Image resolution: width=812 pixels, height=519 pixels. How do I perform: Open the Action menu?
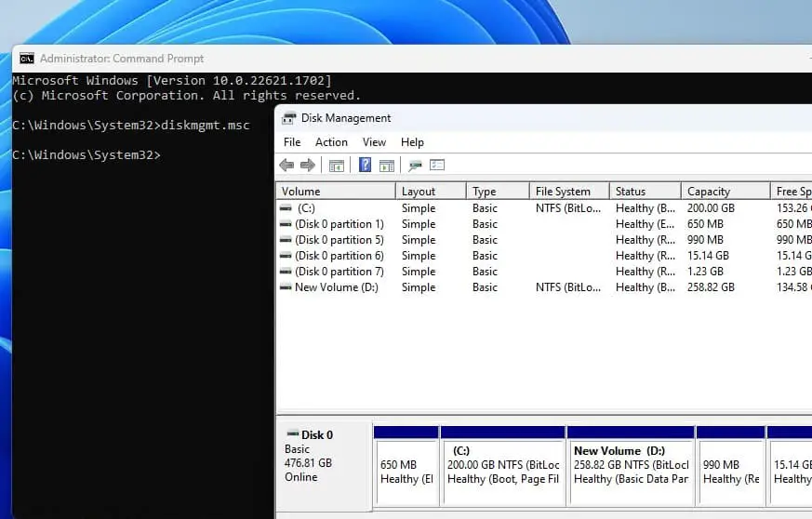click(x=331, y=142)
